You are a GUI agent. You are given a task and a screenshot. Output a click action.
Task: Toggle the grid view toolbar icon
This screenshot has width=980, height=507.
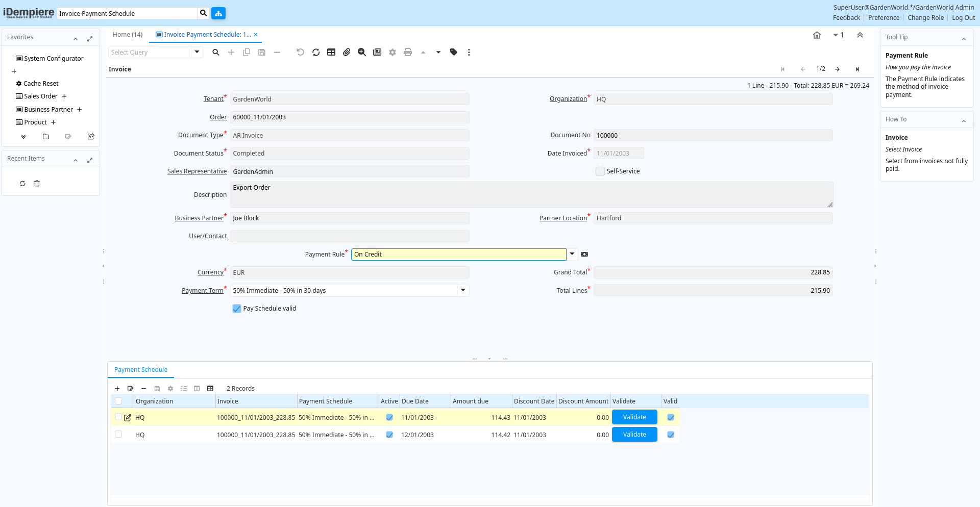coord(331,52)
